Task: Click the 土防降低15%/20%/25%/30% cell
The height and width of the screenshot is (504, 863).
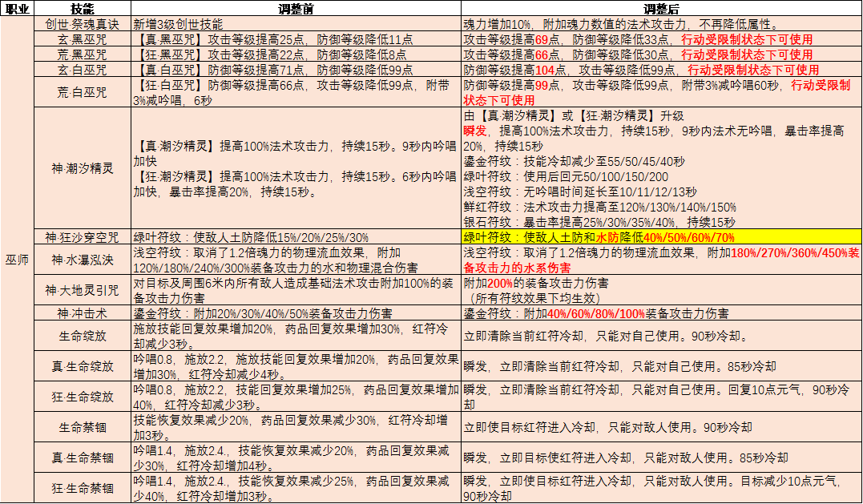Action: tap(296, 237)
